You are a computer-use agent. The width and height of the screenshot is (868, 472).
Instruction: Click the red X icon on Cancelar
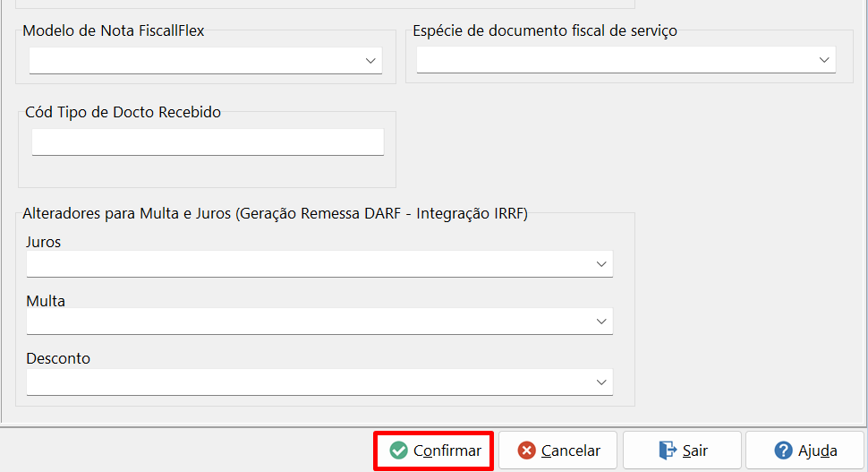tap(526, 451)
